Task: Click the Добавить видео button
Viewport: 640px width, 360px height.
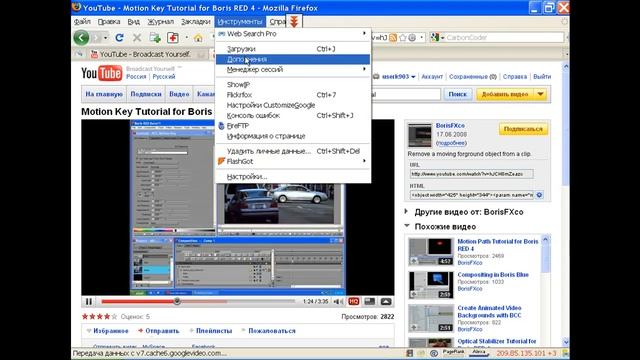Action: pos(505,94)
